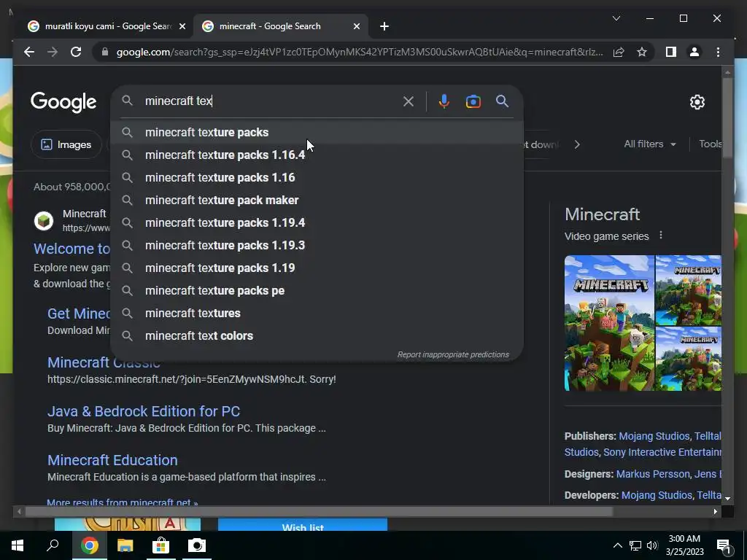Search by image with the camera icon

point(473,101)
